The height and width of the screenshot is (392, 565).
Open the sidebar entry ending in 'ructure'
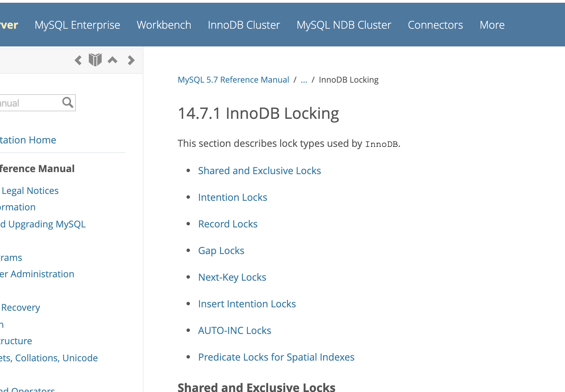[16, 341]
